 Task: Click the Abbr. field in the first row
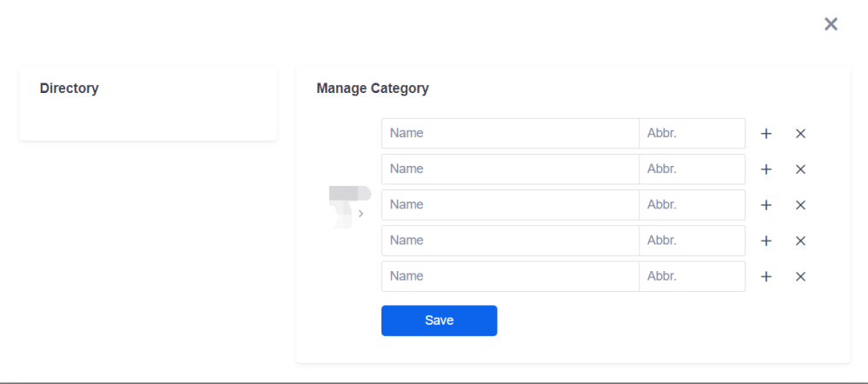(x=692, y=134)
